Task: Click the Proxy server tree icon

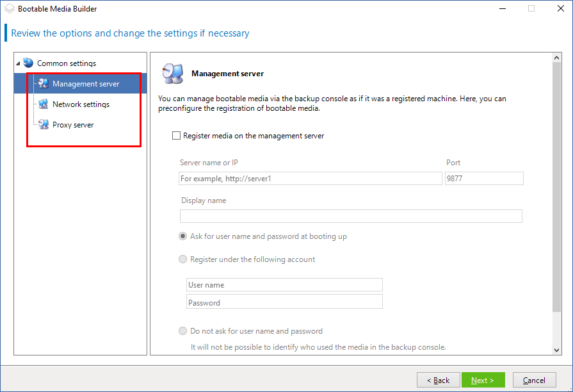Action: (x=43, y=125)
